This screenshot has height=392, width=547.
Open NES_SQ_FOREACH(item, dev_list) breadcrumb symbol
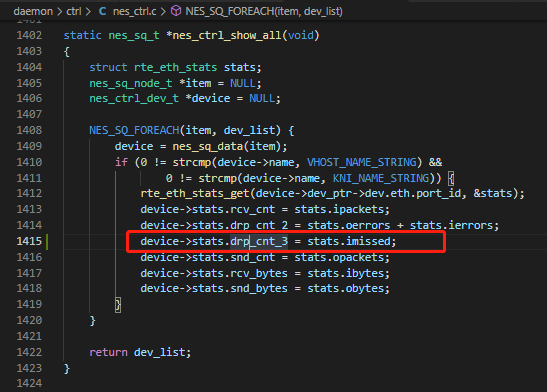[x=264, y=12]
